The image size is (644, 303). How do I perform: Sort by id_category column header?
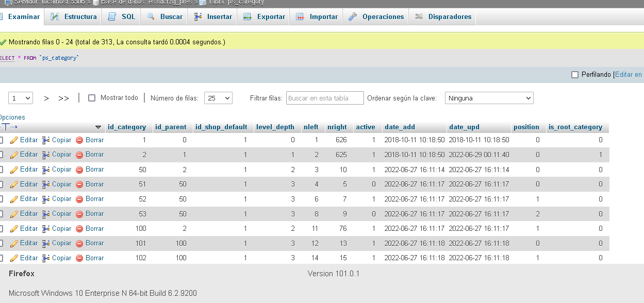[x=127, y=127]
